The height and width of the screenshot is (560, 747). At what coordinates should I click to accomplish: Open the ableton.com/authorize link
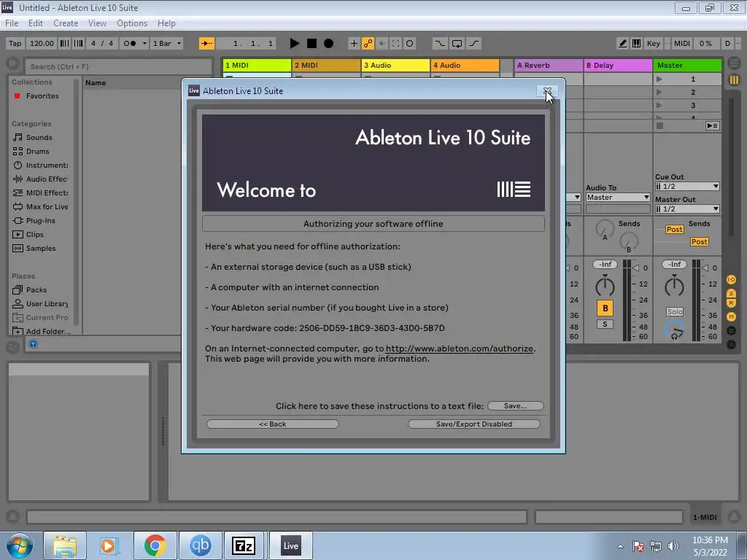pos(460,349)
